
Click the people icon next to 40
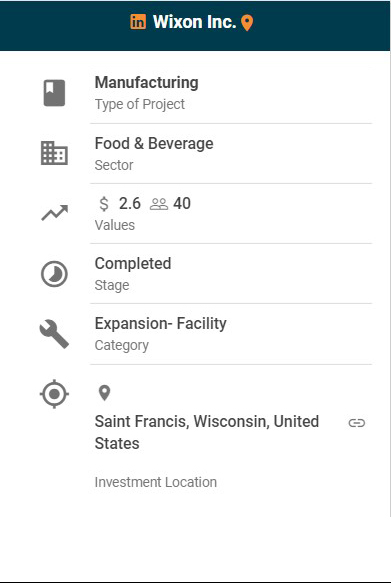[x=159, y=204]
